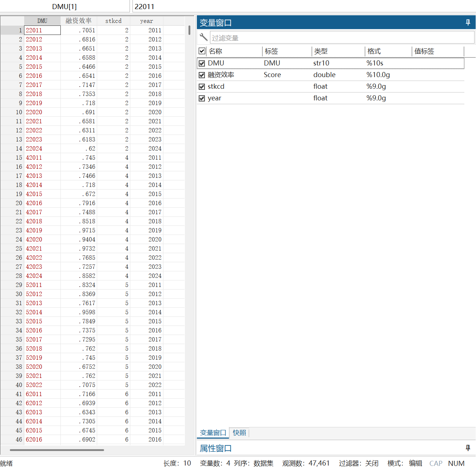Toggle the year variable checkbox
This screenshot has height=467, width=476.
click(202, 98)
